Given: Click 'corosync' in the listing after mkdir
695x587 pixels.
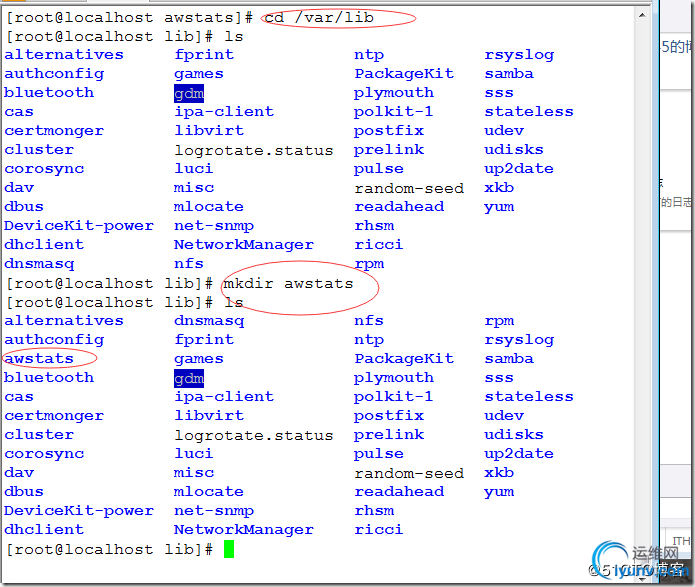Looking at the screenshot, I should 44,454.
